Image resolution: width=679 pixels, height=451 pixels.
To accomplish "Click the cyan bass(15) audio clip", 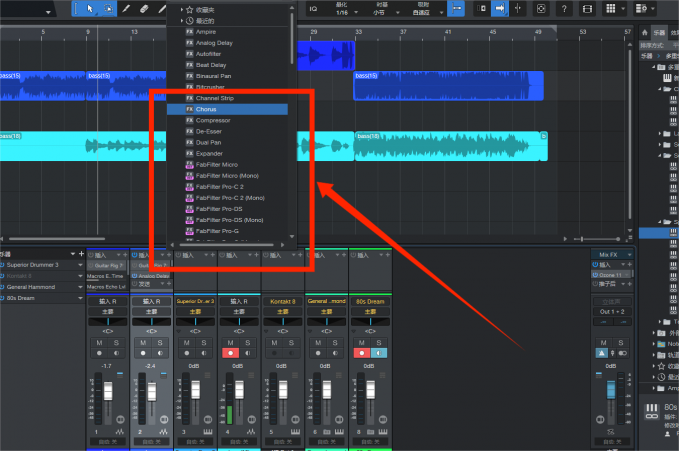I will [450, 147].
